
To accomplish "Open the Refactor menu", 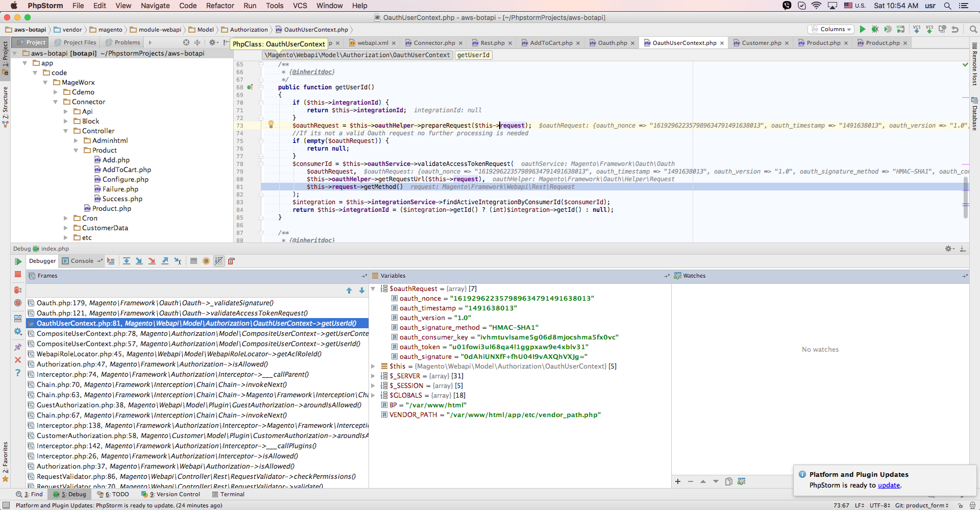I will coord(220,6).
